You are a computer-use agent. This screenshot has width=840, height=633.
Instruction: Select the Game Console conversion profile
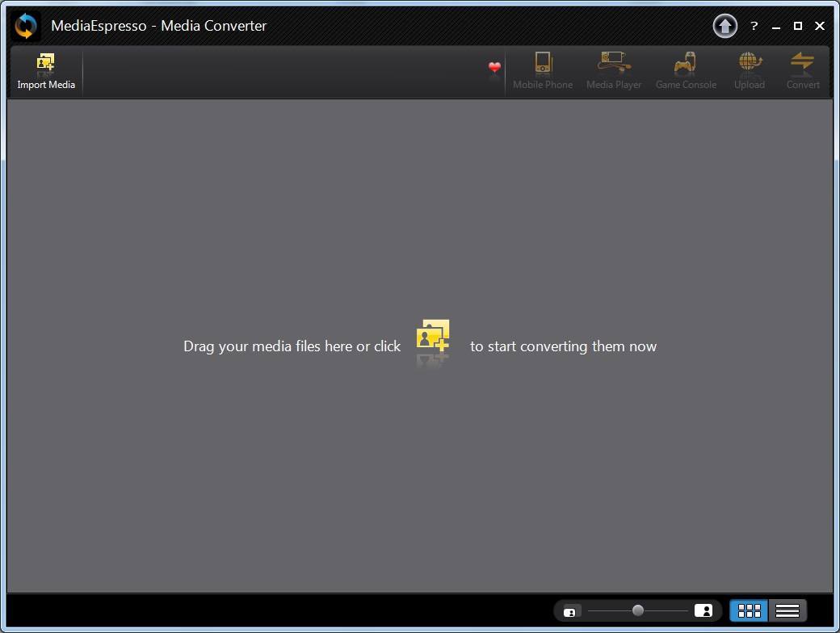click(685, 69)
